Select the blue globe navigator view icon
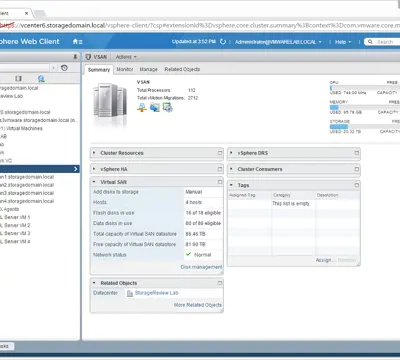 41,79
